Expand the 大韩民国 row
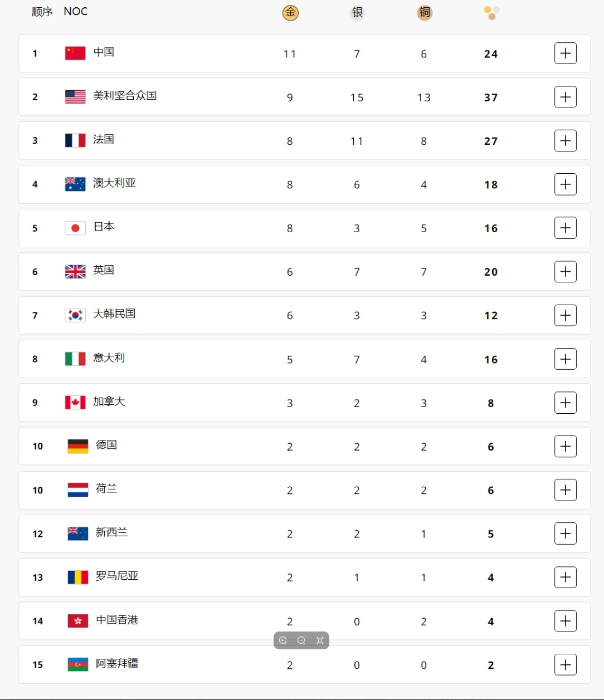The width and height of the screenshot is (604, 700). point(566,315)
